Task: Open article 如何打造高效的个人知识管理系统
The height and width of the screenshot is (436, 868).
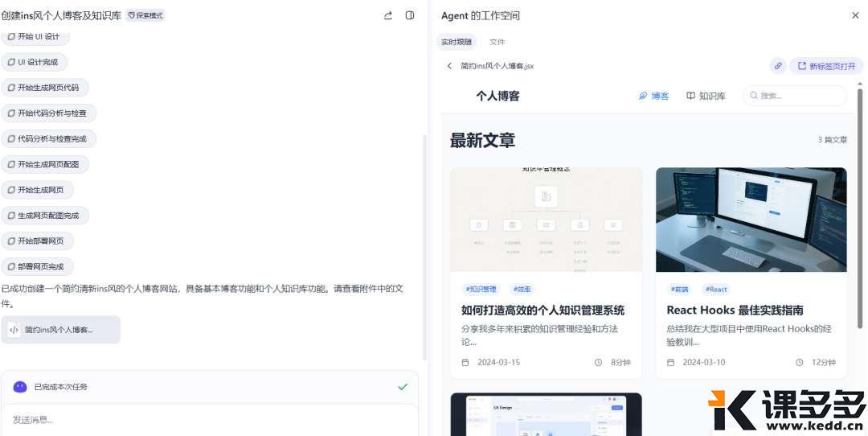Action: (x=542, y=311)
